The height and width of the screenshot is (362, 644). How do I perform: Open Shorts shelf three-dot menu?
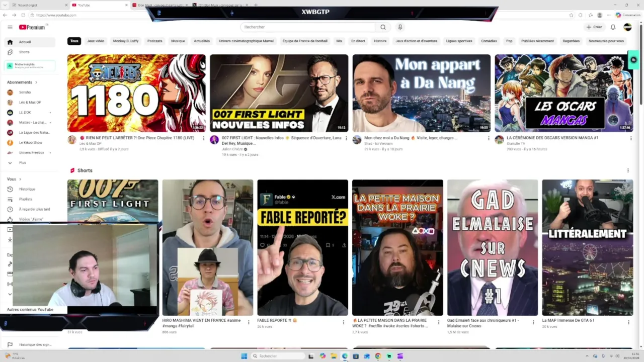click(x=627, y=170)
